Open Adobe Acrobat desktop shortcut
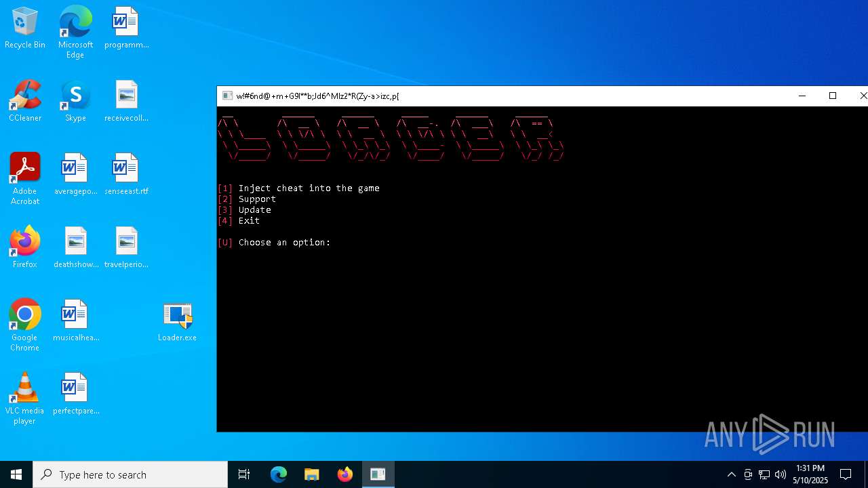This screenshot has height=488, width=868. point(25,179)
